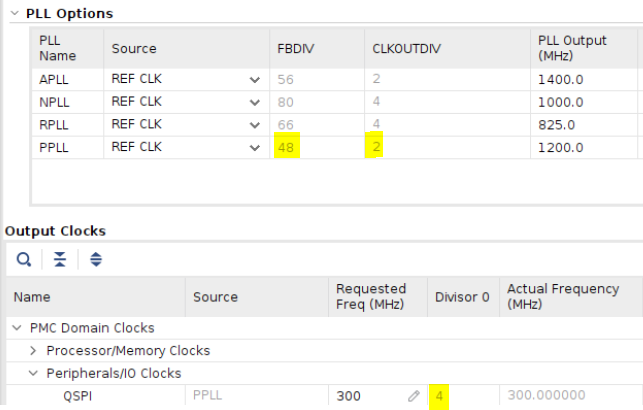Click the Requested Freq column header

tap(371, 297)
